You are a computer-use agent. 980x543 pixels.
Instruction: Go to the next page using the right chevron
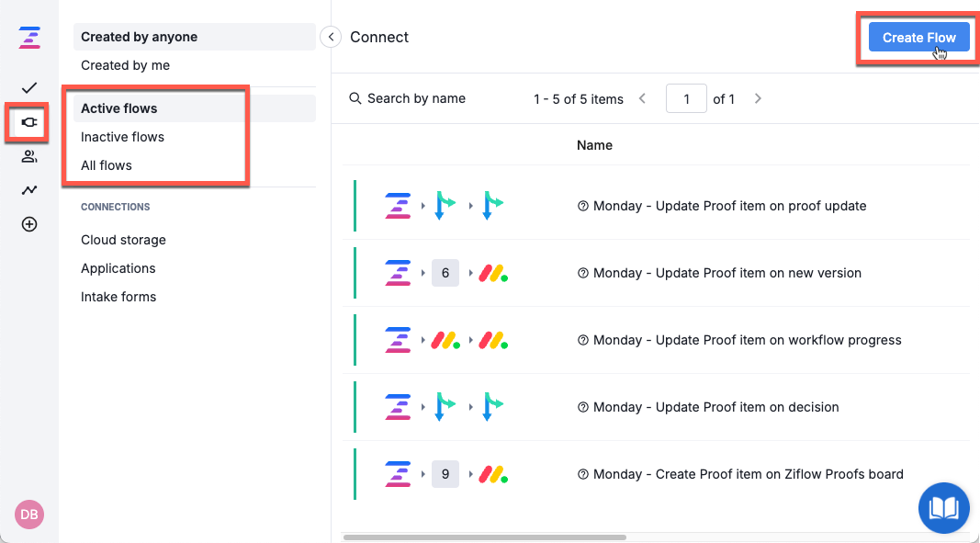click(758, 98)
